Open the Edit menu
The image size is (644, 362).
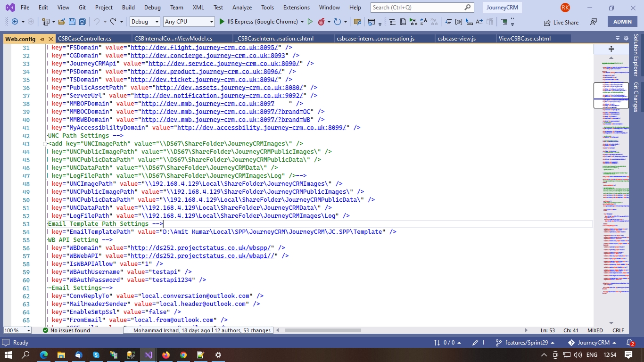click(43, 8)
